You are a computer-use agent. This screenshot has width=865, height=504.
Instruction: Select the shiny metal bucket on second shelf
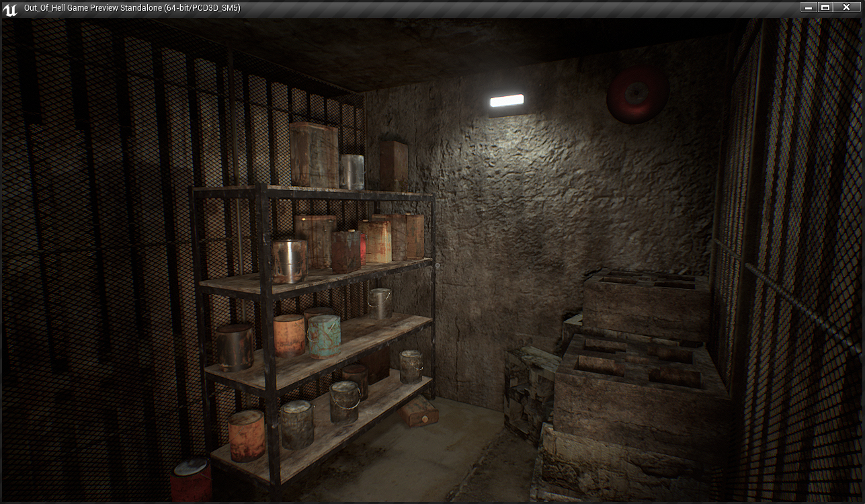point(290,261)
